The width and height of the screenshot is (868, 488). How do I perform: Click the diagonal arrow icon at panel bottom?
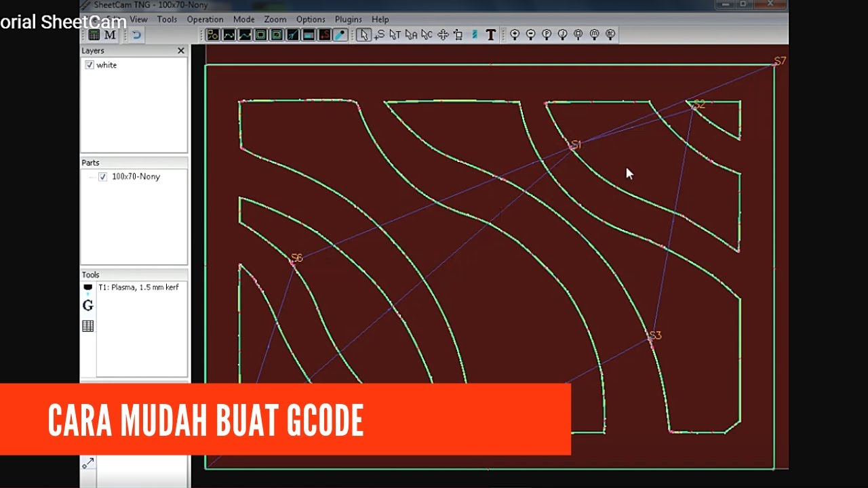[88, 463]
